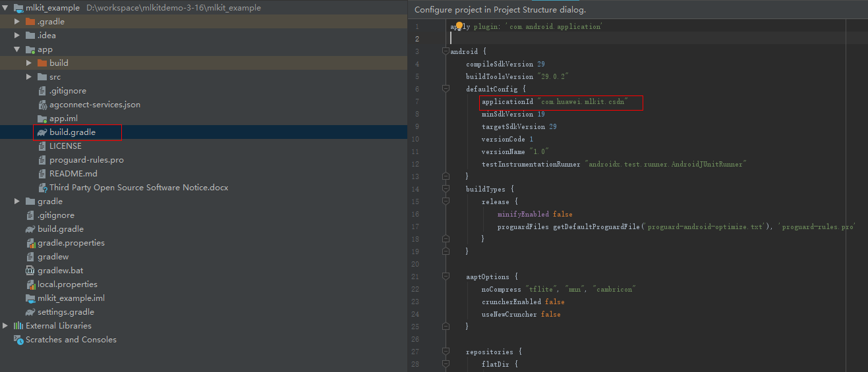Image resolution: width=868 pixels, height=372 pixels.
Task: Click the versionName "1.0" code line
Action: (x=515, y=151)
